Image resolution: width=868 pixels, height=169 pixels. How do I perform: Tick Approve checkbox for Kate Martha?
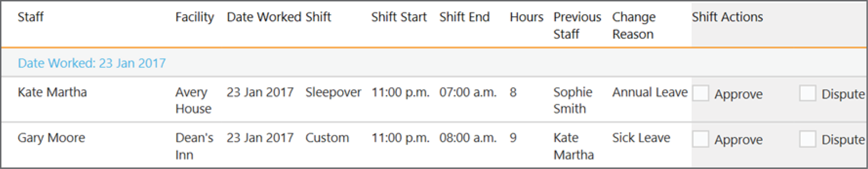701,93
